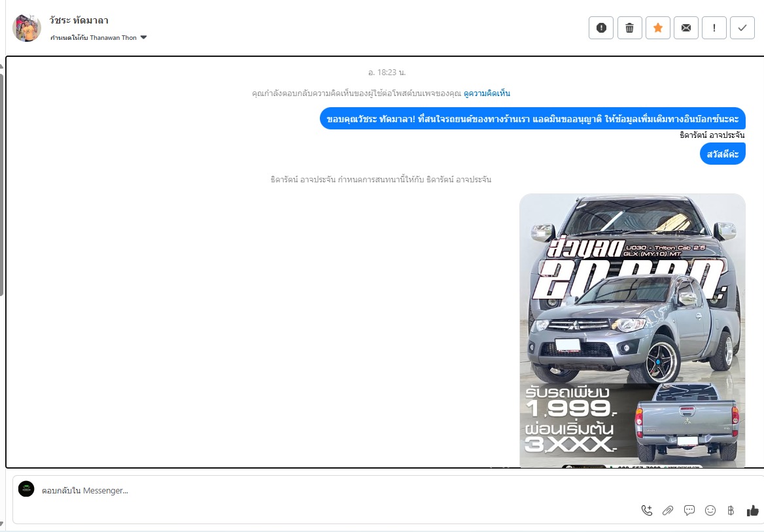Open วัชระ ทัดมาลา profile picture

click(x=27, y=27)
